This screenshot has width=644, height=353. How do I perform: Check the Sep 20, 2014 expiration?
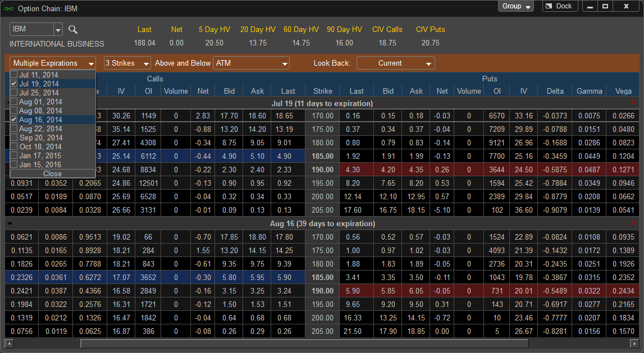point(14,138)
